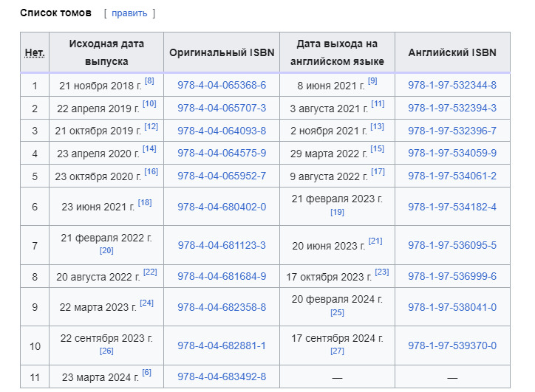Open original ISBN 978-4-04-683492-8 link
The height and width of the screenshot is (392, 535).
[222, 377]
